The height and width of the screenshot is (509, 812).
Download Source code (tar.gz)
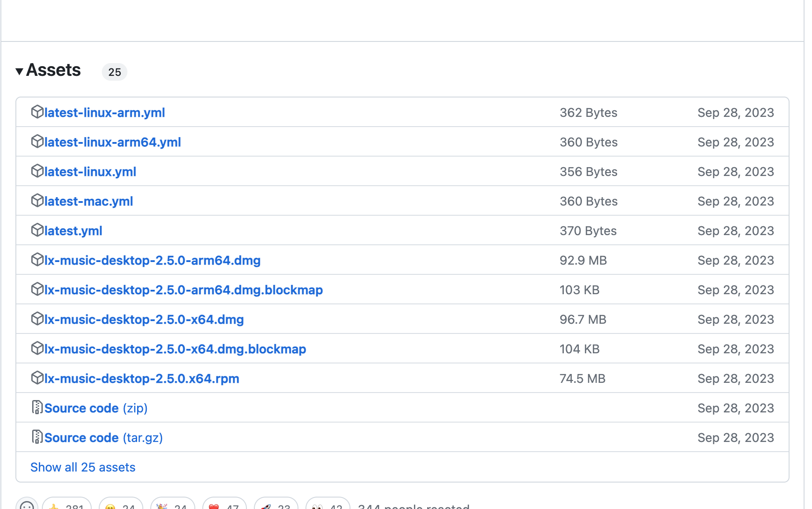click(104, 438)
